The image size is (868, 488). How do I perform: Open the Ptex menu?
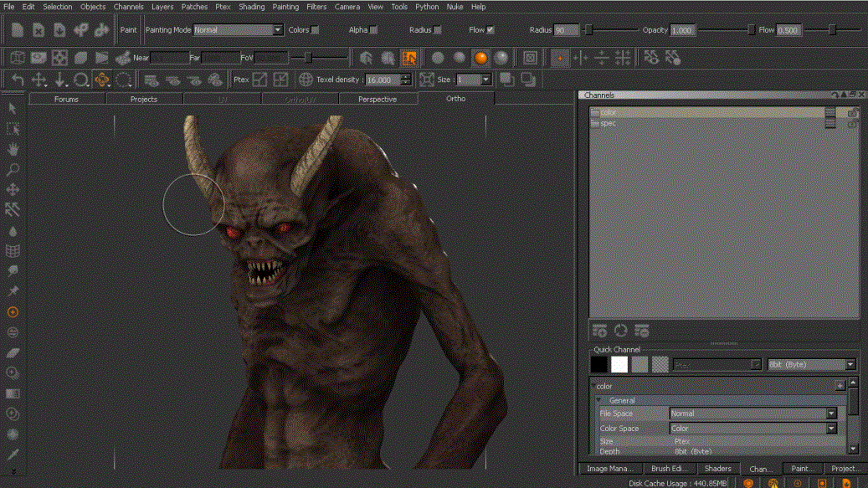coord(223,7)
